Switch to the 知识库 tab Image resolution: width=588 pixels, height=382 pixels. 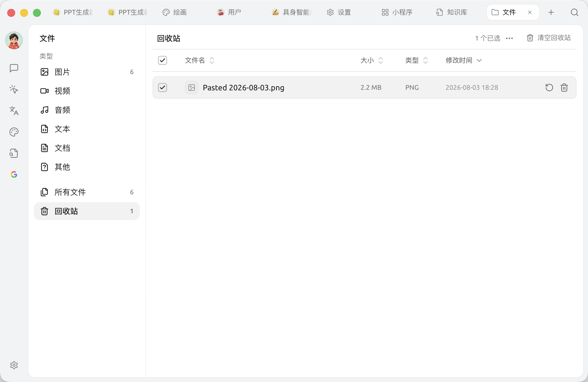point(452,12)
